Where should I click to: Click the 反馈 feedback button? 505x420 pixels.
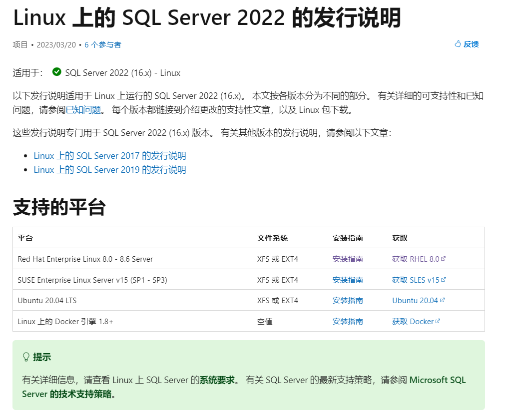click(467, 44)
